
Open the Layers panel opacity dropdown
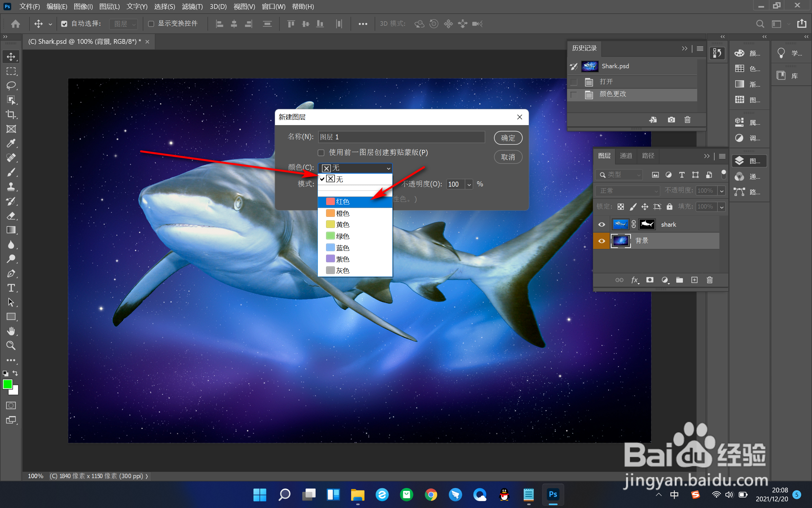tap(721, 190)
